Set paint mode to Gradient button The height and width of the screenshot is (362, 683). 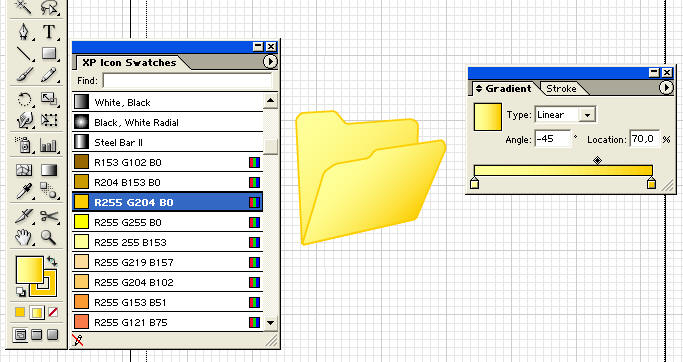click(37, 312)
